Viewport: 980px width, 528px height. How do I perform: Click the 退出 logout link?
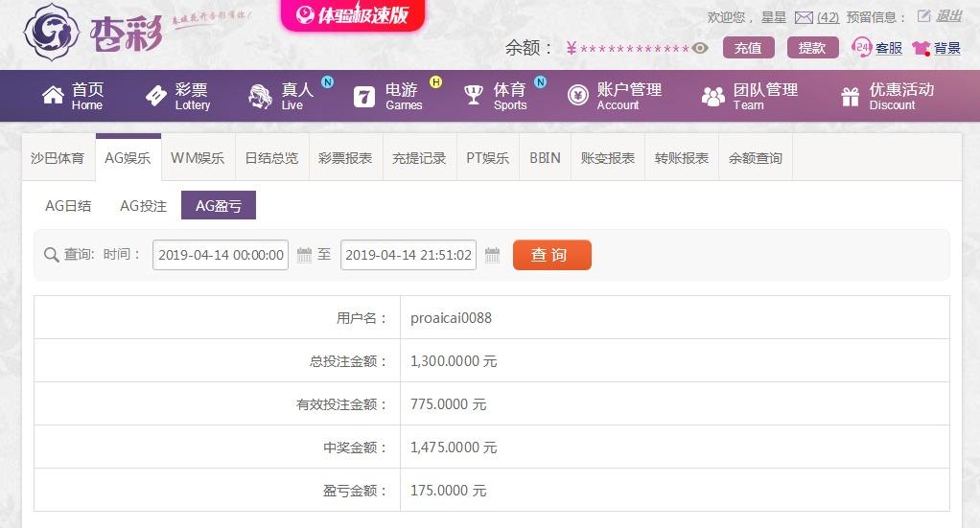click(x=948, y=16)
